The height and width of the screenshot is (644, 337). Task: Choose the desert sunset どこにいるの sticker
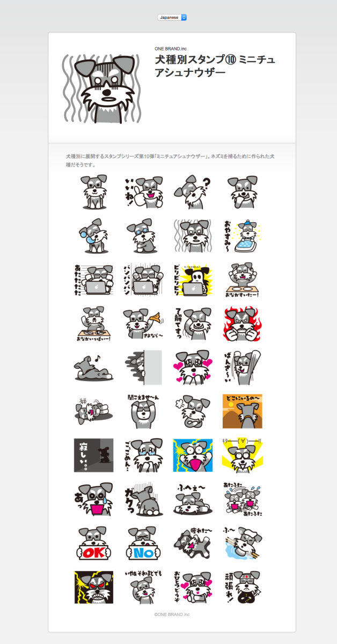[242, 412]
